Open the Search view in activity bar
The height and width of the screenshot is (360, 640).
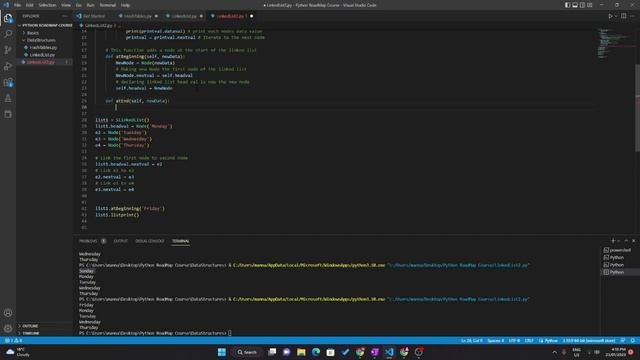(8, 34)
